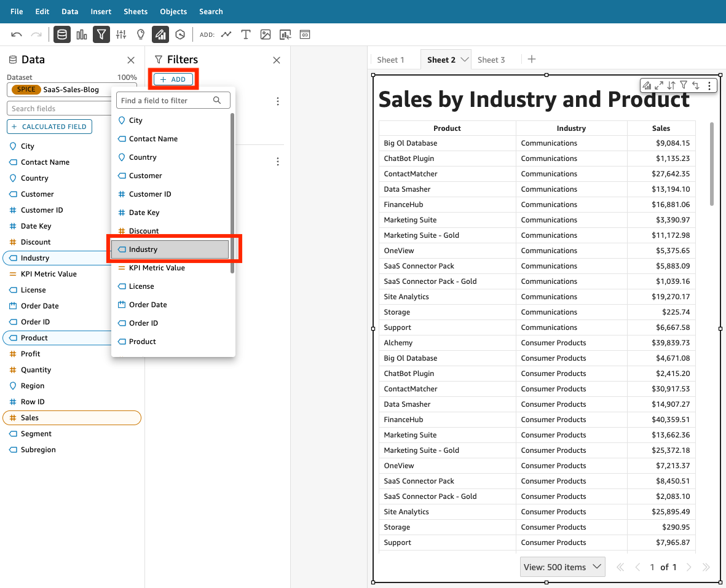Close the Filters pane
This screenshot has width=726, height=588.
(277, 60)
